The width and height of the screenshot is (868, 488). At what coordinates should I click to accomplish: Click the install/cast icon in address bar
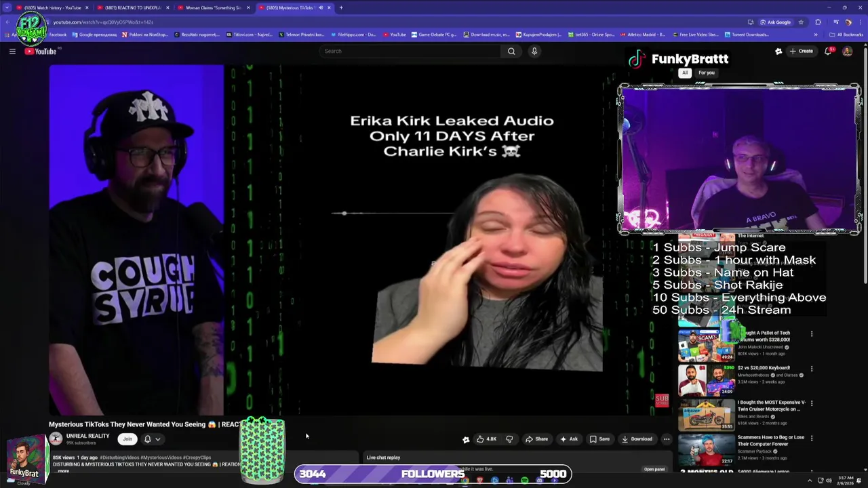pos(750,22)
